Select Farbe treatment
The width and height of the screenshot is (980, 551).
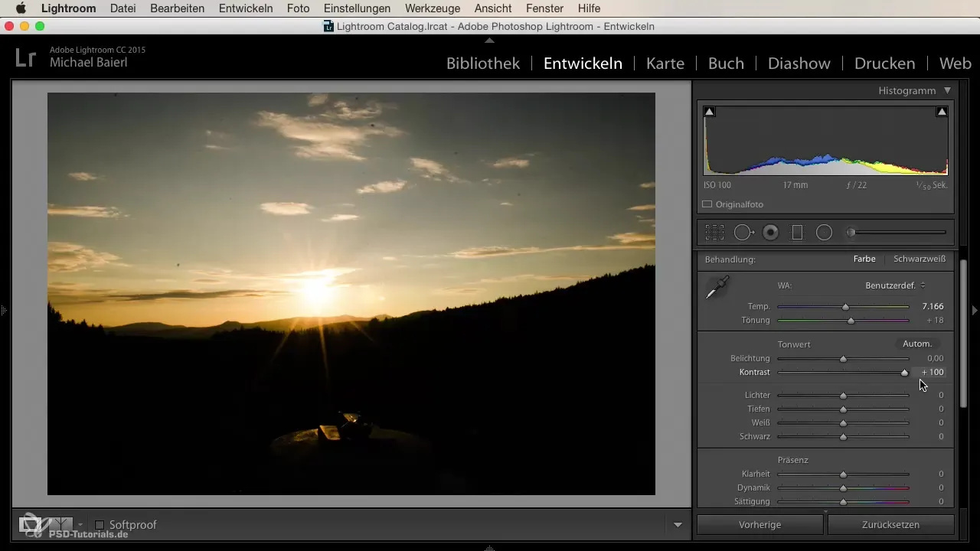[x=864, y=259]
